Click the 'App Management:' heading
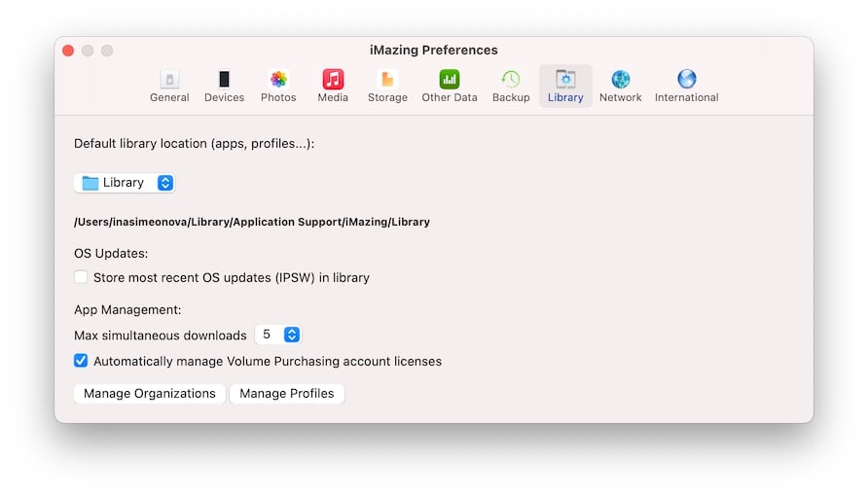Screen dimensions: 868x495 pos(127,309)
